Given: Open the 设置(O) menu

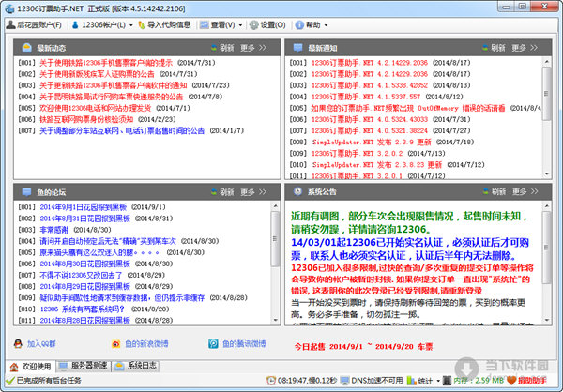Looking at the screenshot, I should (267, 25).
